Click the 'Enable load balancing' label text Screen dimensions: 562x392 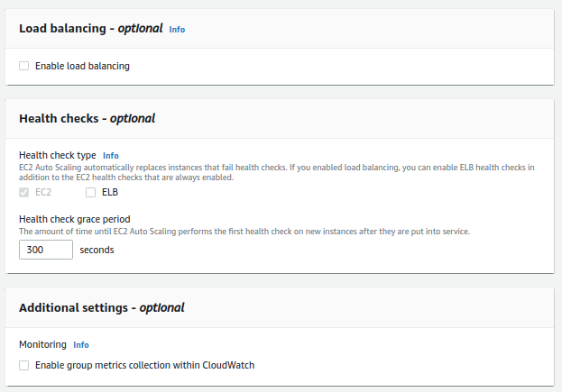tap(82, 66)
